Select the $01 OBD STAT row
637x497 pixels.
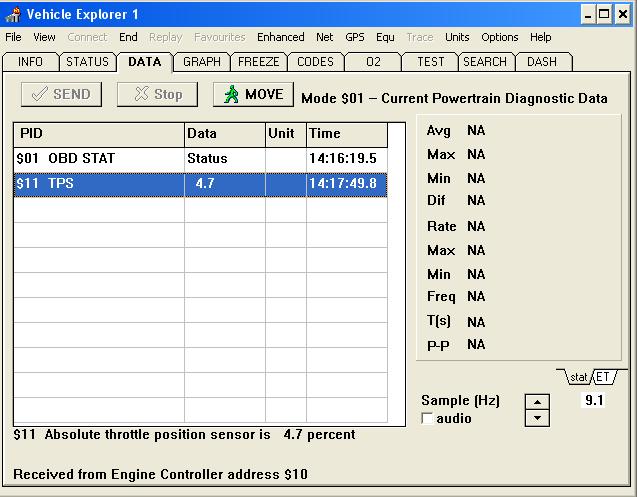tap(99, 158)
